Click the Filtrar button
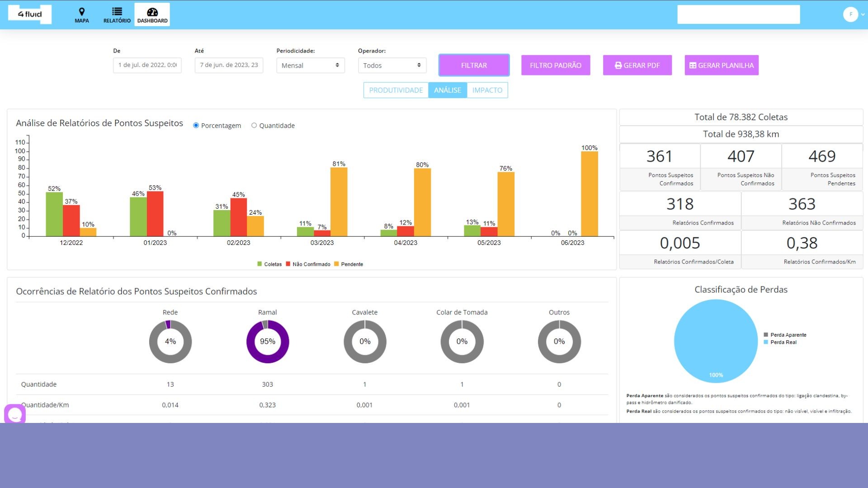868x488 pixels. coord(474,66)
